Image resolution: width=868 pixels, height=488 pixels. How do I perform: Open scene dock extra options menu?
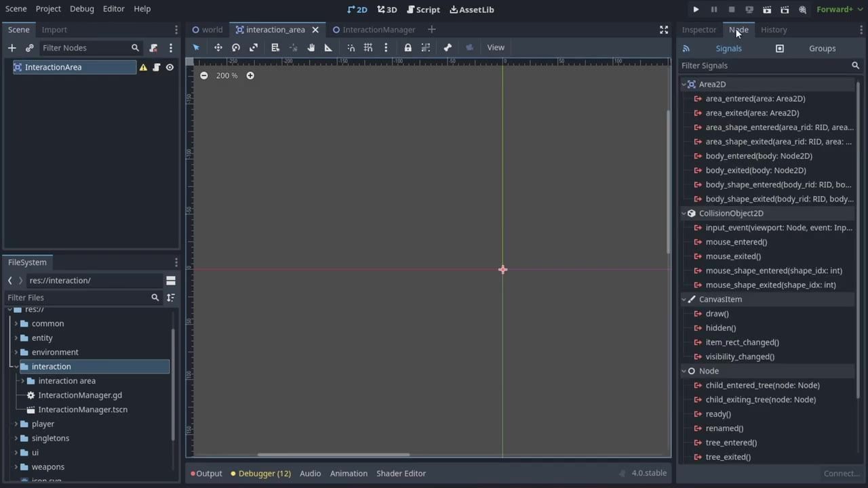click(171, 48)
